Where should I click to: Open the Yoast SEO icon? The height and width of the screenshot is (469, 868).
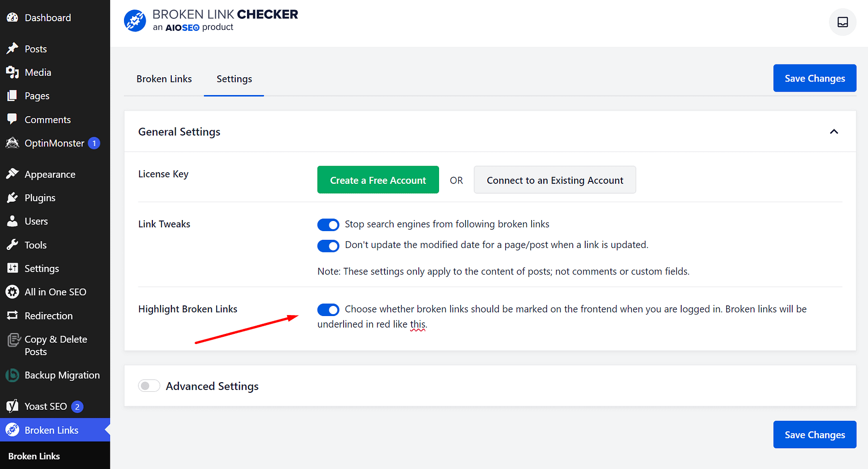(x=12, y=406)
